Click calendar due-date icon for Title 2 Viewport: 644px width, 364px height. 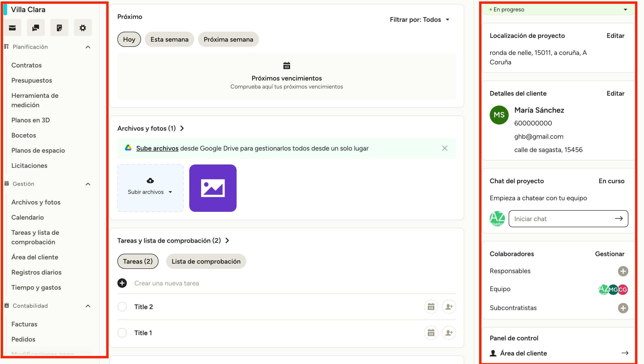pos(431,307)
